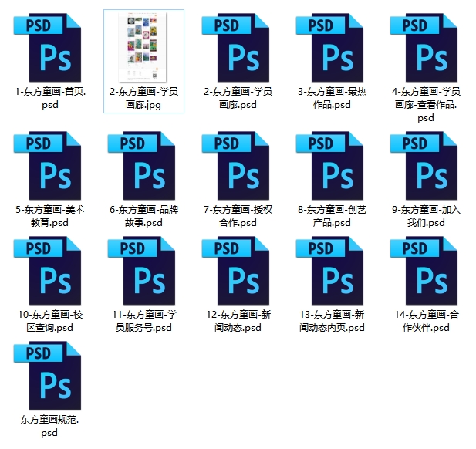This screenshot has width=476, height=449.
Task: Select the 2-东方童画-学员画廊.psd file icon
Action: tap(236, 48)
